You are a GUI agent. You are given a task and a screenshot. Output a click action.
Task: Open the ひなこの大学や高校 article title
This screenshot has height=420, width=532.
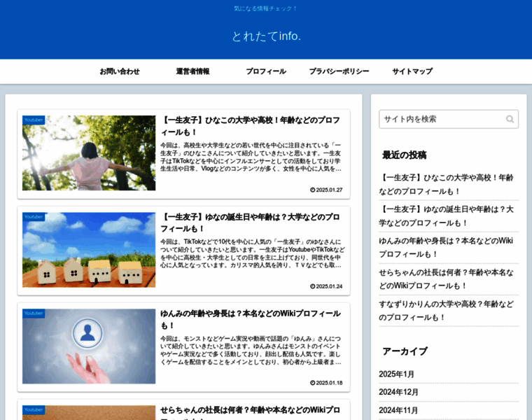pyautogui.click(x=251, y=126)
